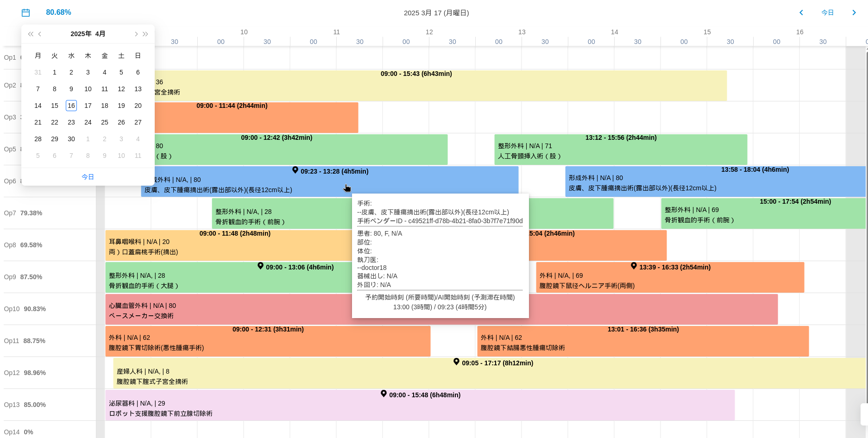Open the 09:00 - 11:44 orange surgery block
The width and height of the screenshot is (868, 438).
256,118
